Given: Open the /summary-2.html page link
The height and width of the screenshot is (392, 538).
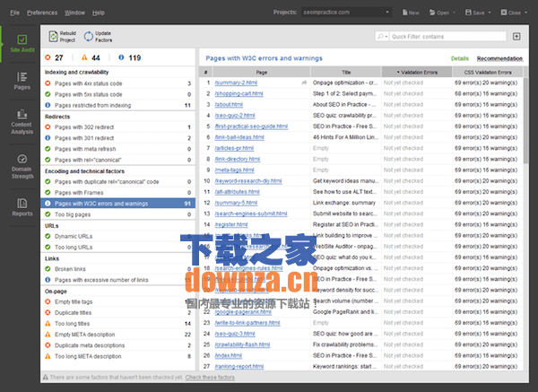Looking at the screenshot, I should [236, 83].
